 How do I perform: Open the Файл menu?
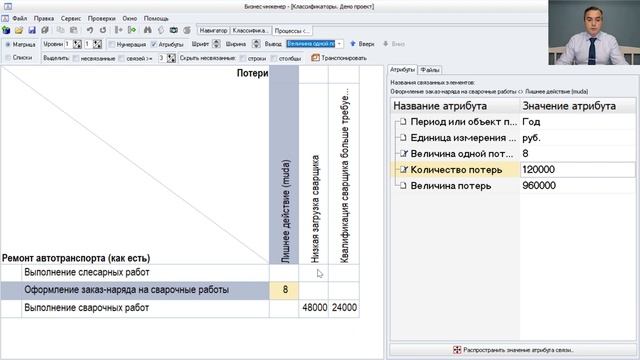tap(20, 18)
